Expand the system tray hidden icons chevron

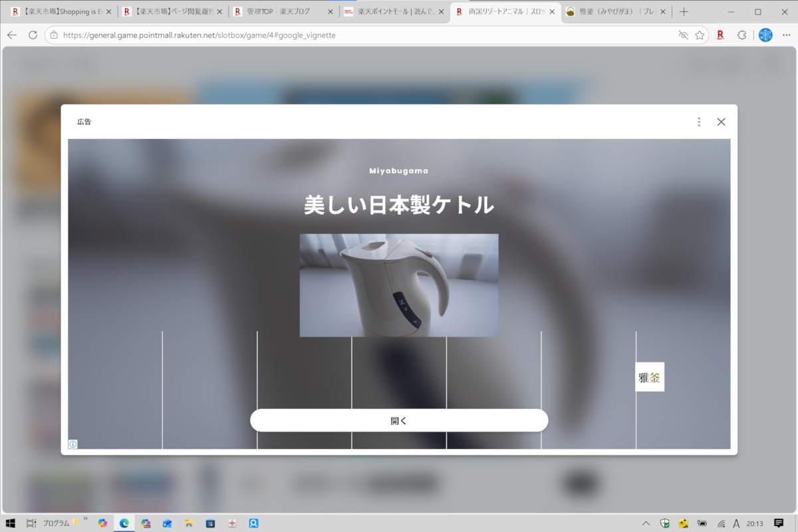(x=645, y=523)
